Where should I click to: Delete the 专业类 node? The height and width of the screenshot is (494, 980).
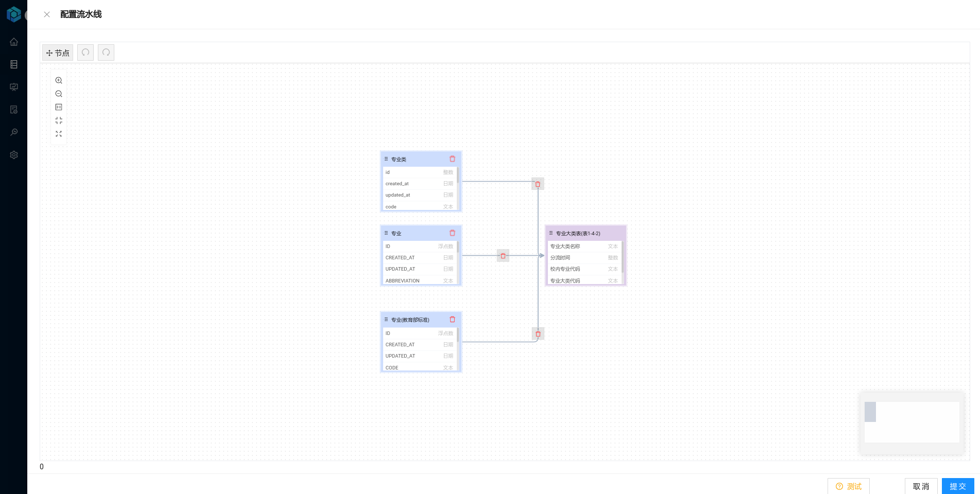[x=452, y=159]
